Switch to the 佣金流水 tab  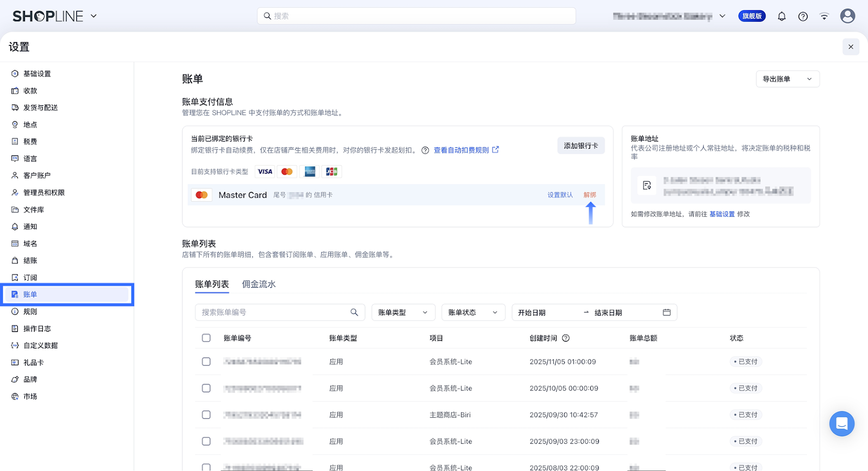[x=259, y=284]
